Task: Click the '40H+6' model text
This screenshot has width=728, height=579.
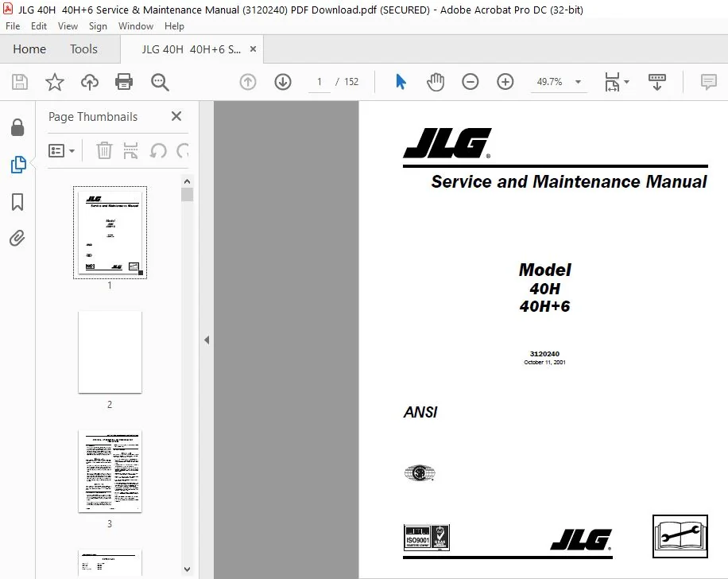Action: 545,306
